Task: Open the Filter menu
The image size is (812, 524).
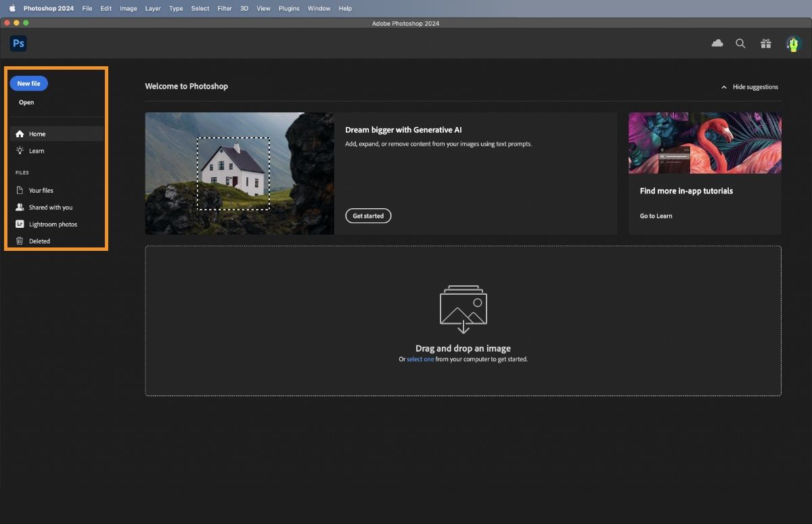Action: (x=224, y=8)
